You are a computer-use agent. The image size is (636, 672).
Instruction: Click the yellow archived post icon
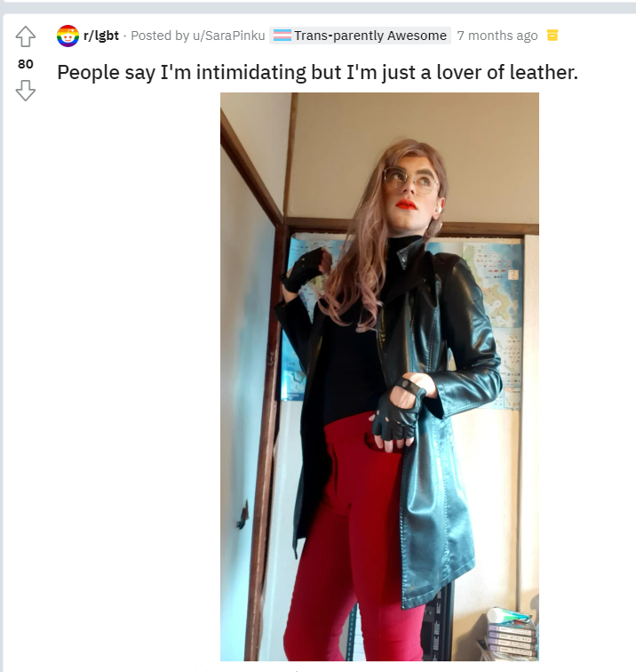(553, 36)
